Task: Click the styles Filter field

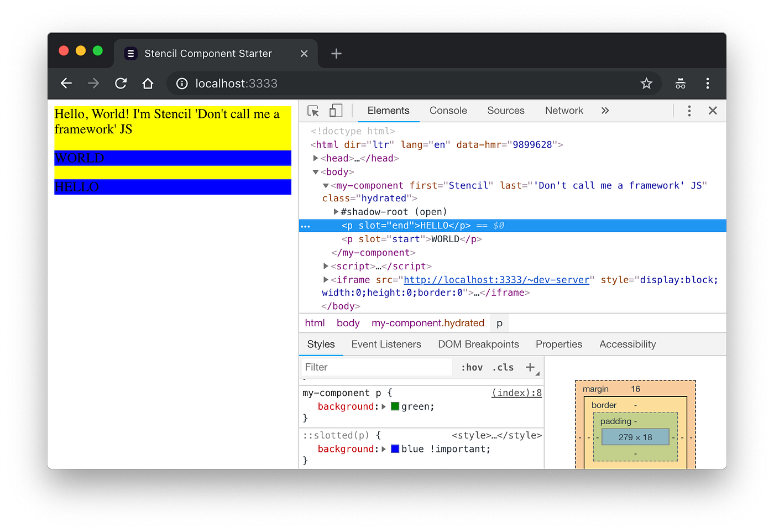Action: click(x=377, y=367)
